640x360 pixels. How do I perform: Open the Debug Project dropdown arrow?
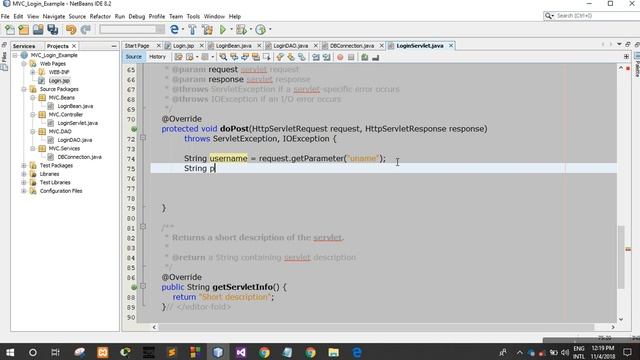tap(250, 29)
